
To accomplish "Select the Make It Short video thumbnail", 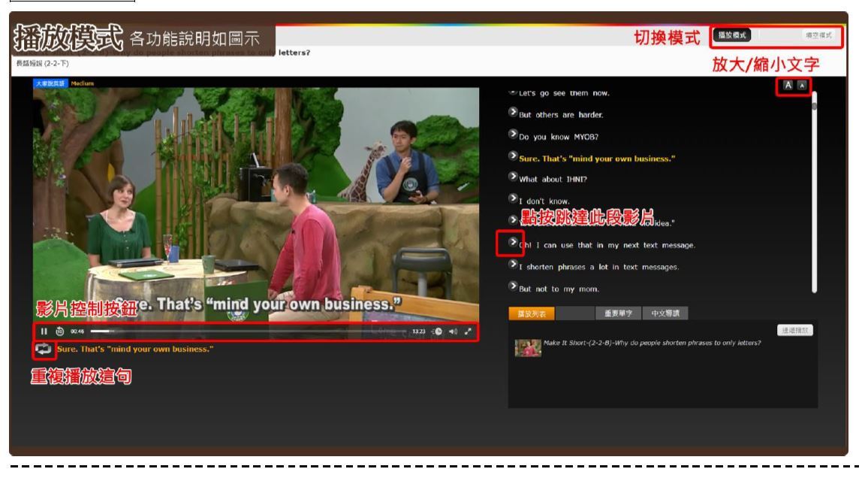I will 527,346.
